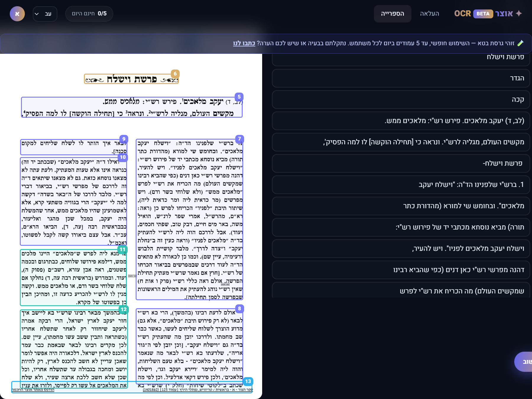Screen dimensions: 532x399
Task: Expand the עב language dropdown
Action: 45,14
